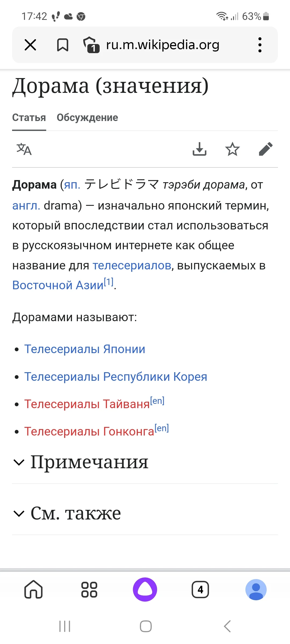Open footnote reference [1]
Viewport: 290px width, 644px height.
point(108,281)
